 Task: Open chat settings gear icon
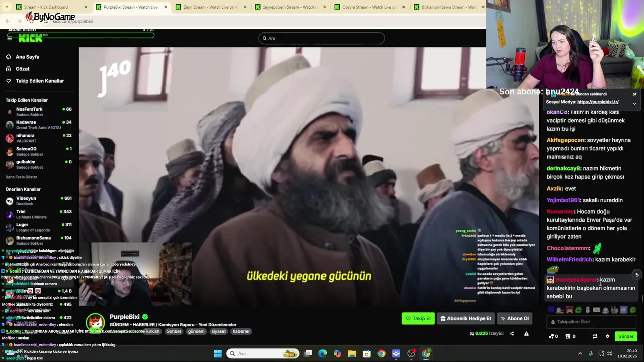[x=607, y=336]
